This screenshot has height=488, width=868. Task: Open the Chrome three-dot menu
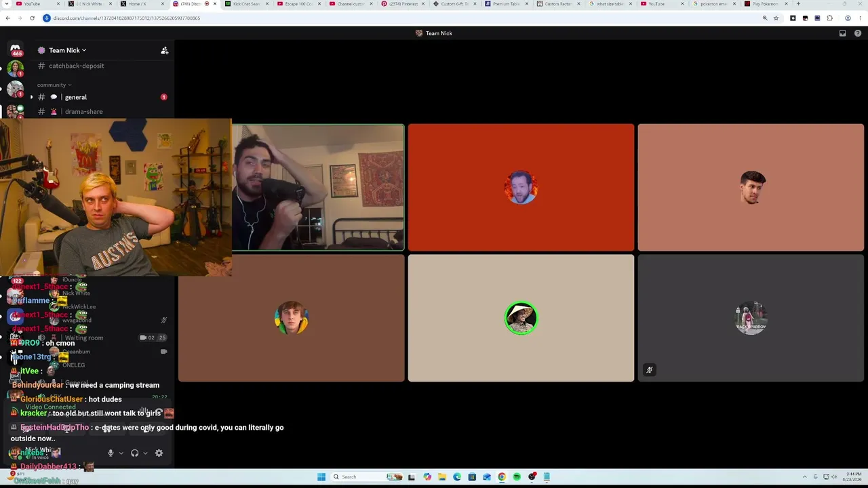(x=860, y=18)
